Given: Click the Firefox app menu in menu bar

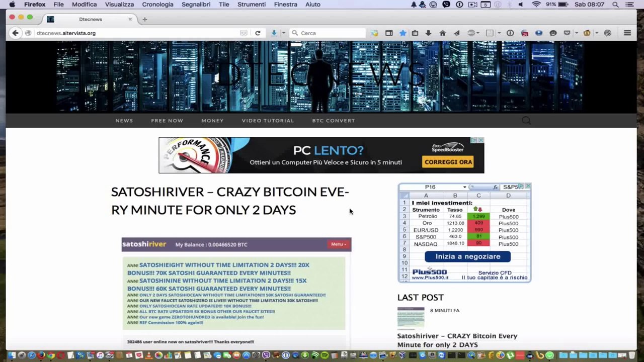Looking at the screenshot, I should click(x=35, y=5).
